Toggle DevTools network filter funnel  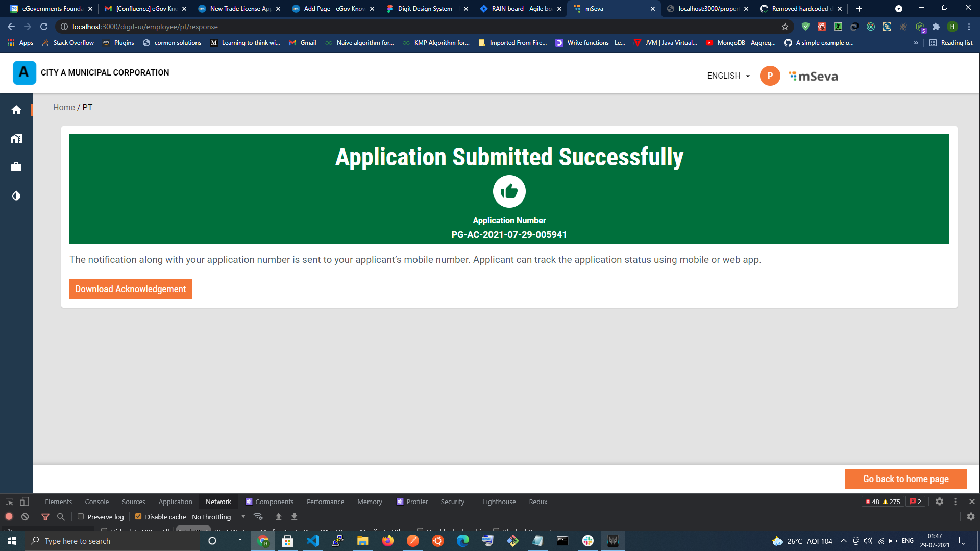[x=45, y=517]
